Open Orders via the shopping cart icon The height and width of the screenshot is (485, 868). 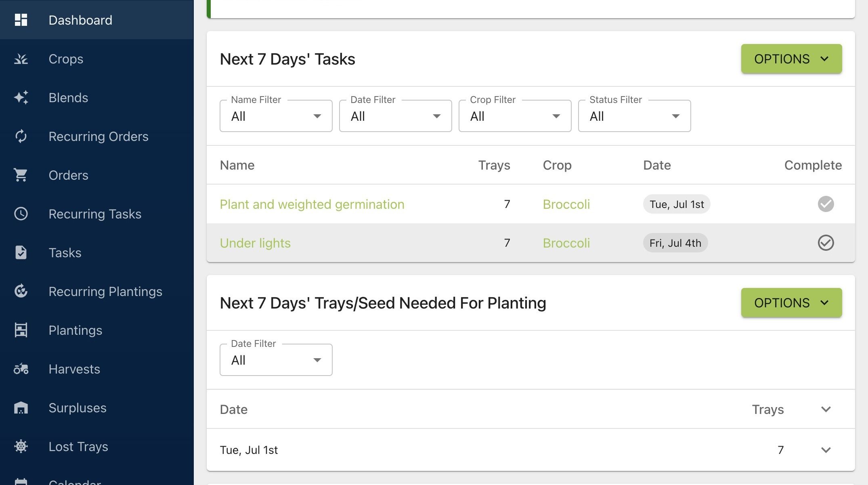[x=21, y=175]
